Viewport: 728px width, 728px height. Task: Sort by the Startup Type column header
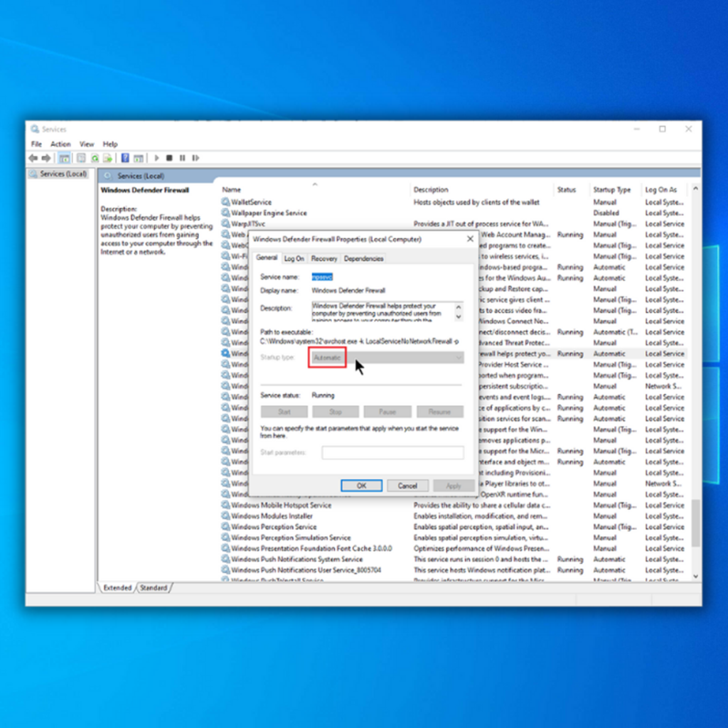click(616, 189)
